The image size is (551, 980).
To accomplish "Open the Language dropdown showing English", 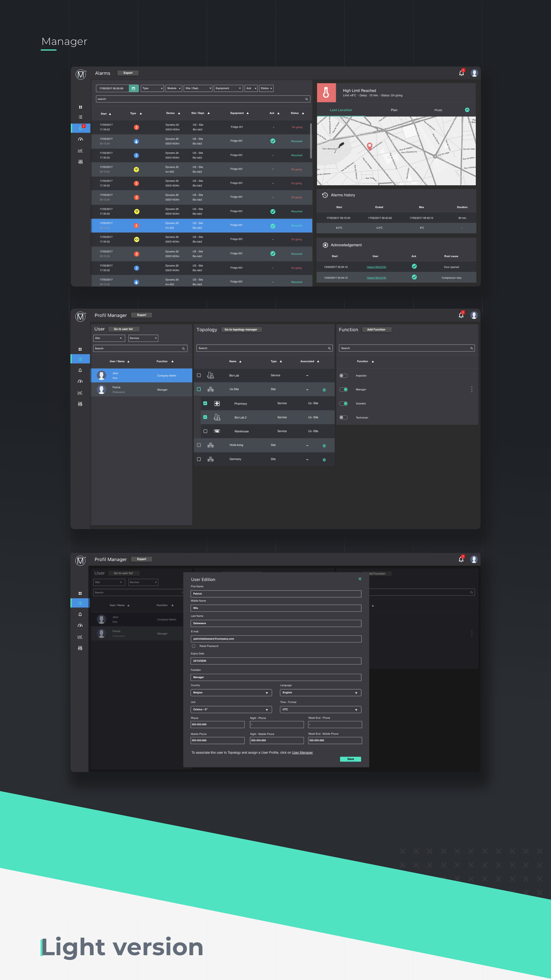I will click(x=321, y=693).
